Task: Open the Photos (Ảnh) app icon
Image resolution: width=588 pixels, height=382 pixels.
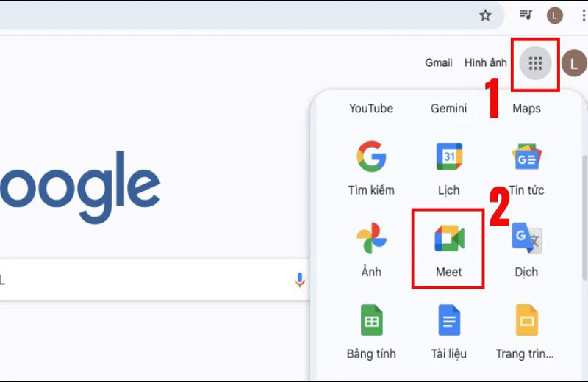Action: [x=371, y=238]
